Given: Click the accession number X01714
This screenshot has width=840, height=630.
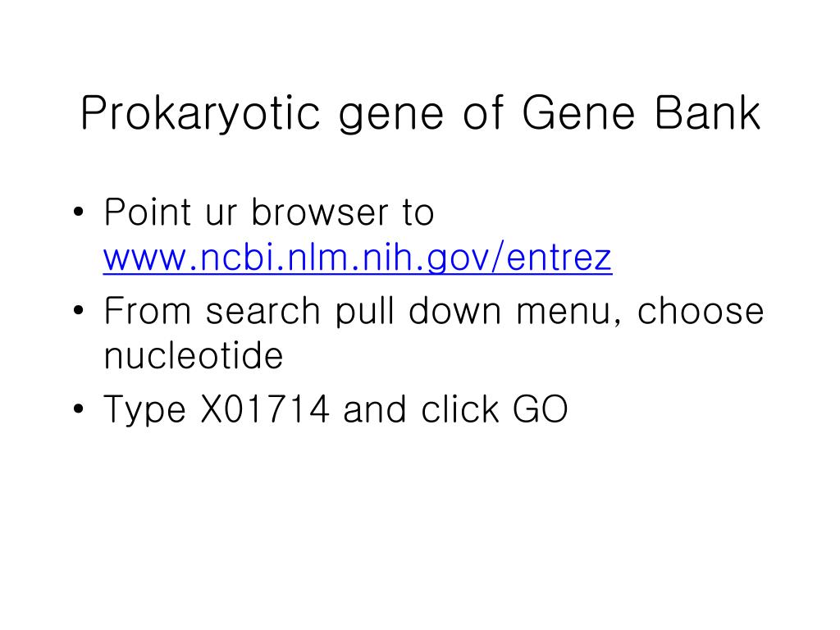Looking at the screenshot, I should click(x=265, y=409).
